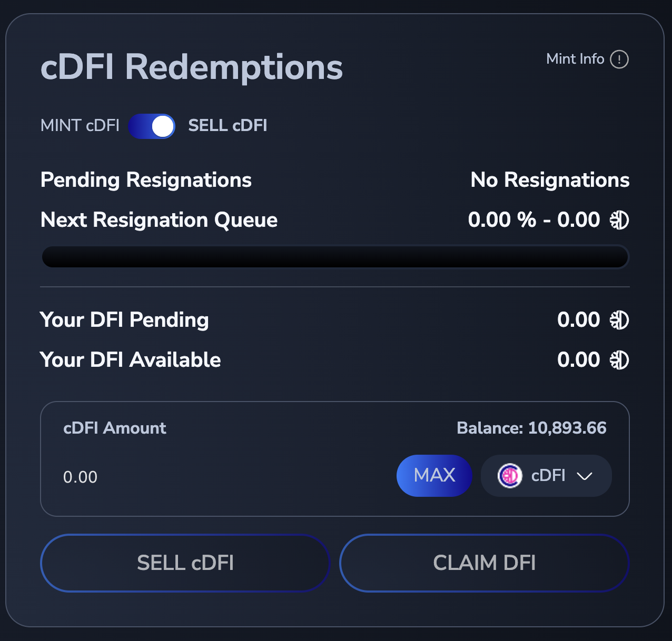Click DFI icon beside Next Resignation Queue
672x641 pixels.
(x=619, y=220)
